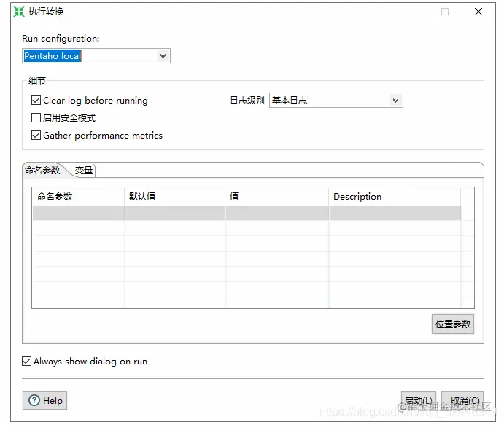Select the 命名参数 tab
Viewport: 504px width, 425px height.
pos(42,170)
